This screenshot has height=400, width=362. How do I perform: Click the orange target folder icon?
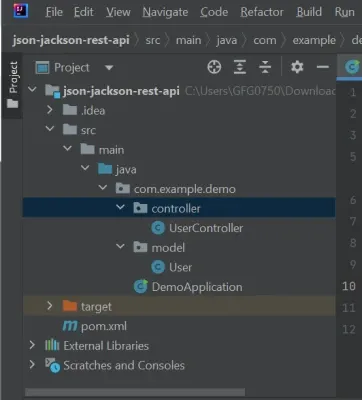(70, 306)
